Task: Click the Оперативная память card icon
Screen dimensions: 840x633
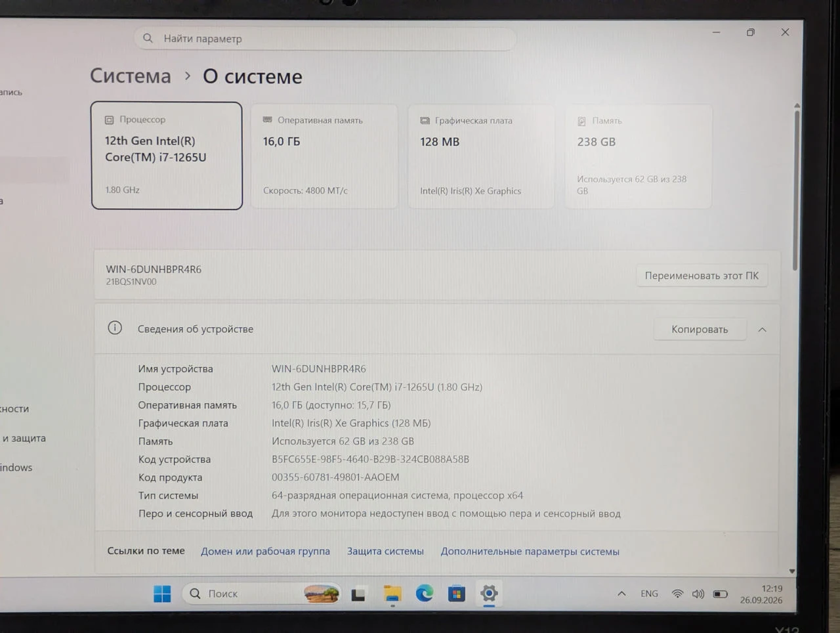Action: coord(267,120)
